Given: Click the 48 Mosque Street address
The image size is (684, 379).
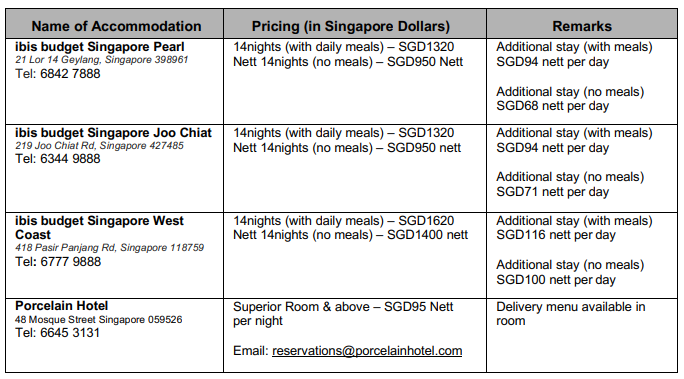Looking at the screenshot, I should pyautogui.click(x=99, y=320).
